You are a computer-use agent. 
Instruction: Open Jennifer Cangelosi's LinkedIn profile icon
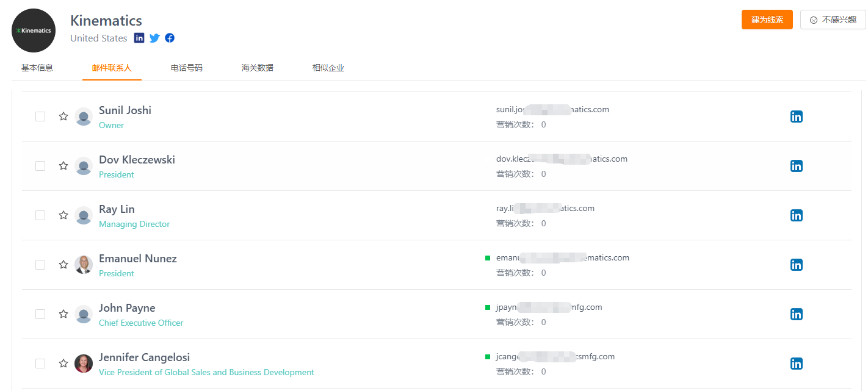click(x=796, y=364)
